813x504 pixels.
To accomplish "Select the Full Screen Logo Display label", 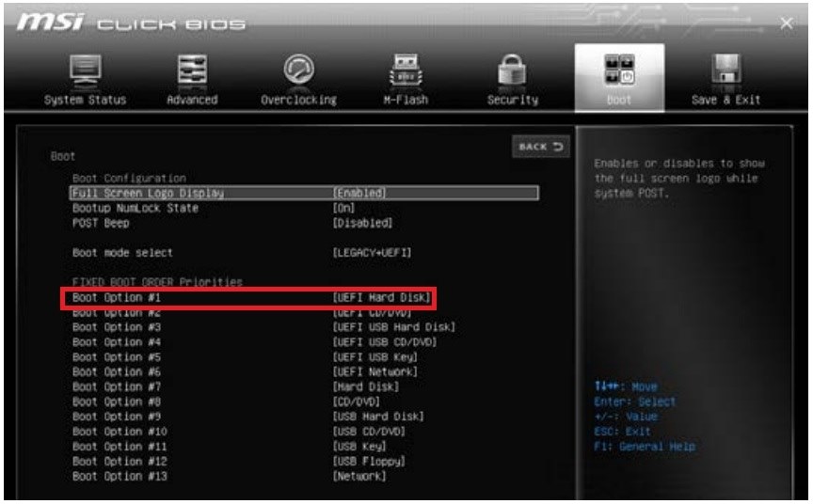I will pyautogui.click(x=148, y=193).
